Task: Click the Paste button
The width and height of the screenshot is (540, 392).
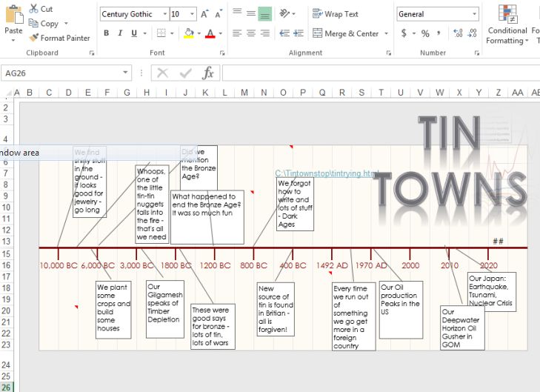Action: pyautogui.click(x=13, y=21)
